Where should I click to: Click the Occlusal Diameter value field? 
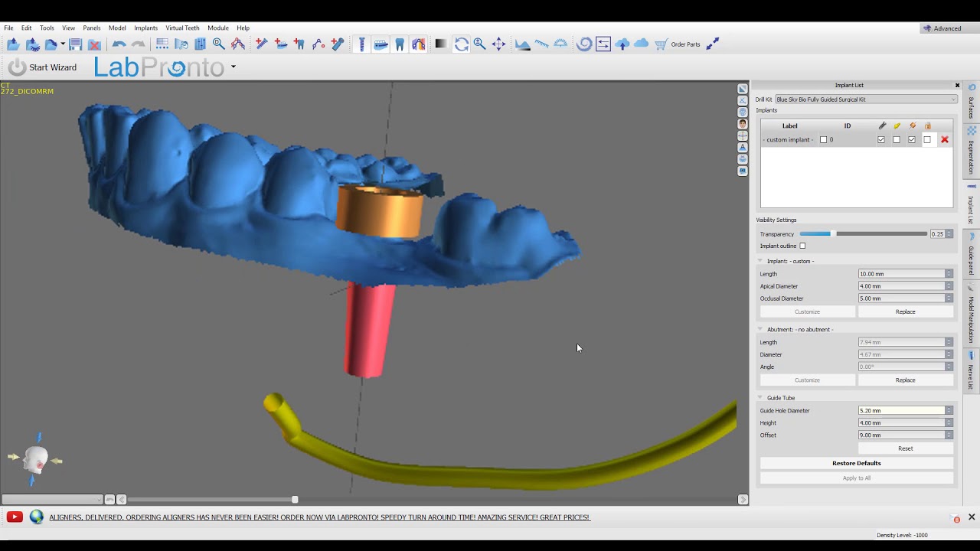[902, 298]
